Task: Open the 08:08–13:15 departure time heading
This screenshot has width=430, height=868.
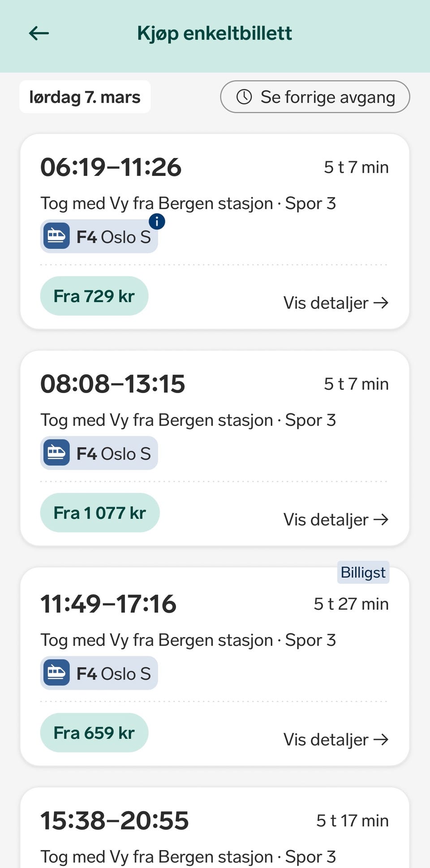Action: [x=113, y=384]
